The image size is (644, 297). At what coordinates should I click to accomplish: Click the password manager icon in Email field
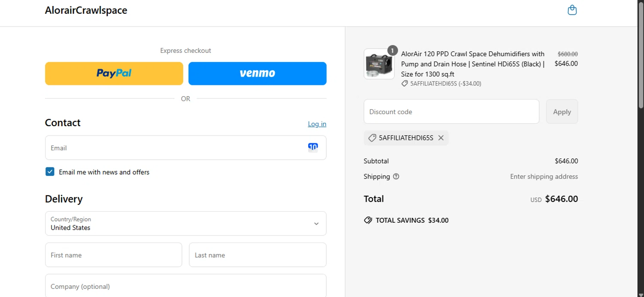313,147
